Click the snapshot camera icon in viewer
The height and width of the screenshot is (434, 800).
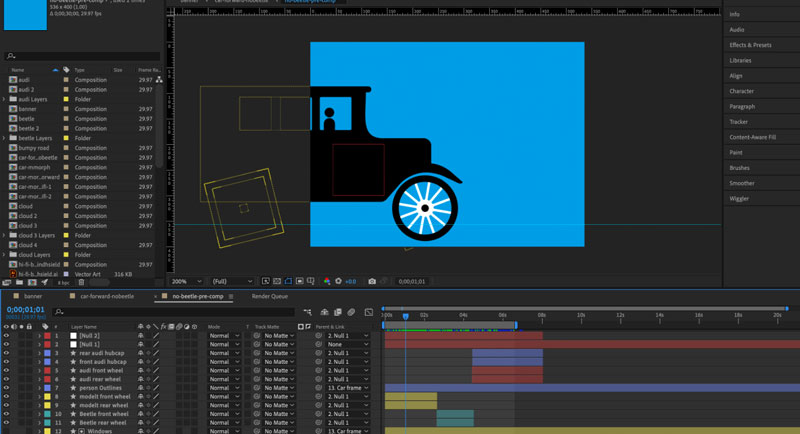point(372,282)
